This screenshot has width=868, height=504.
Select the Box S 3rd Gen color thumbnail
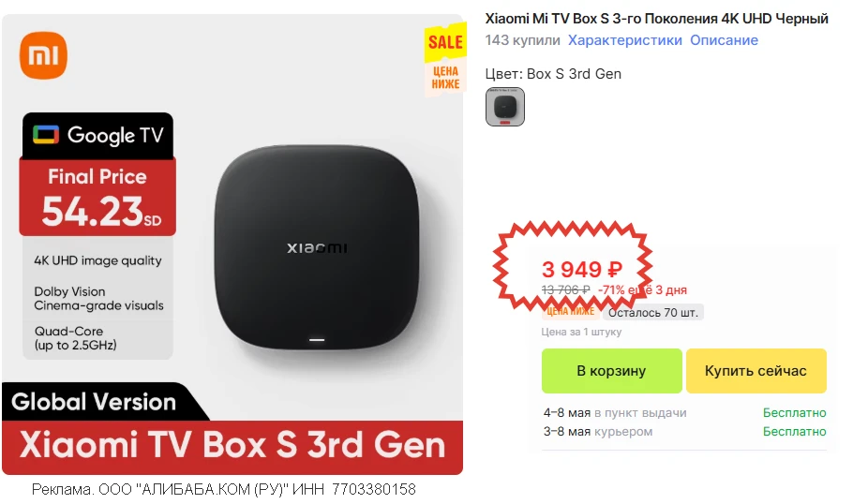tap(505, 106)
